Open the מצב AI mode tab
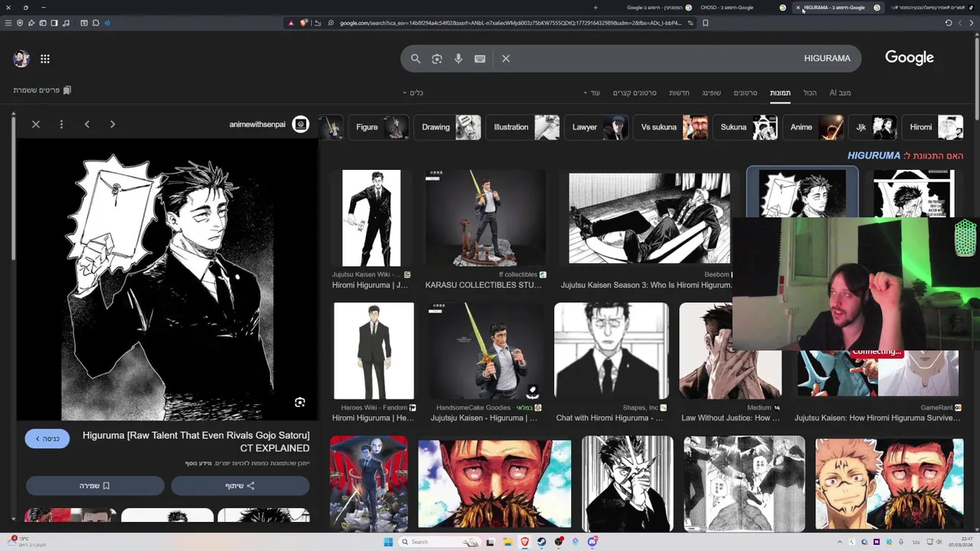 point(840,93)
